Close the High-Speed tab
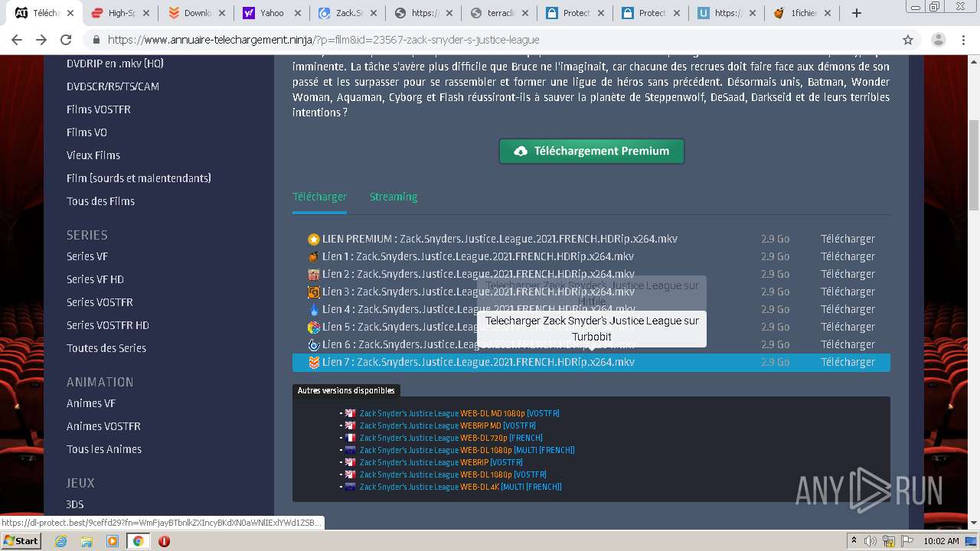980x551 pixels. [x=146, y=13]
